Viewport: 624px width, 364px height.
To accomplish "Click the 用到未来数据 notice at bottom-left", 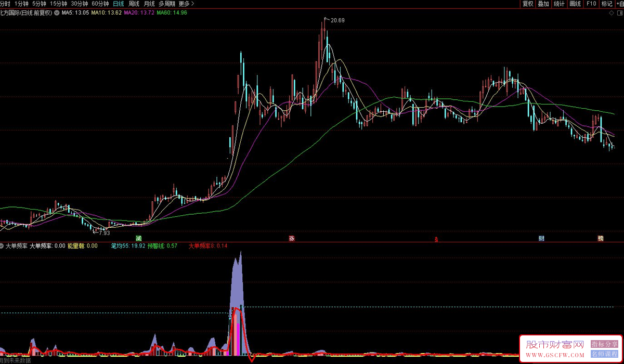I will click(x=16, y=360).
